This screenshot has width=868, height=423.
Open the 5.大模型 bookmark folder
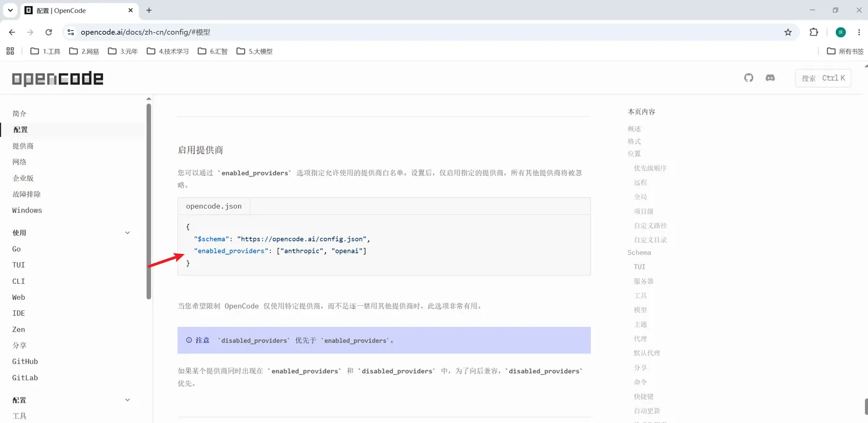(x=254, y=51)
